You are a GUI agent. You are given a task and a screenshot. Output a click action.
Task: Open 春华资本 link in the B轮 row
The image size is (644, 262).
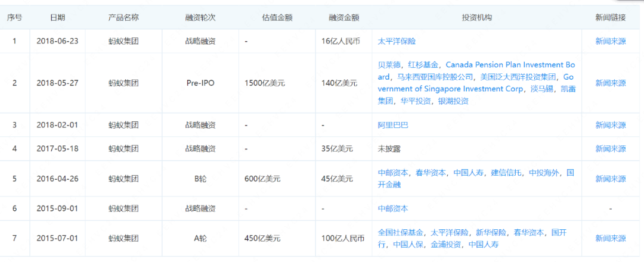431,173
